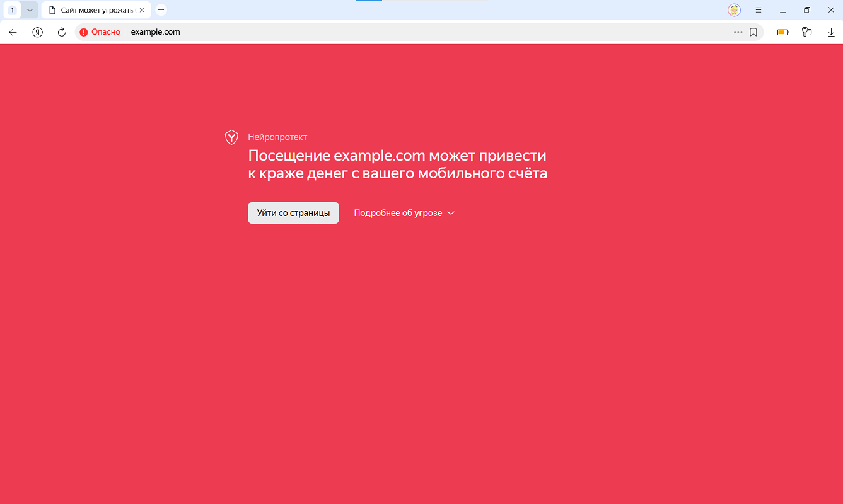The width and height of the screenshot is (843, 504).
Task: Open the battery saver icon in the toolbar
Action: (782, 32)
